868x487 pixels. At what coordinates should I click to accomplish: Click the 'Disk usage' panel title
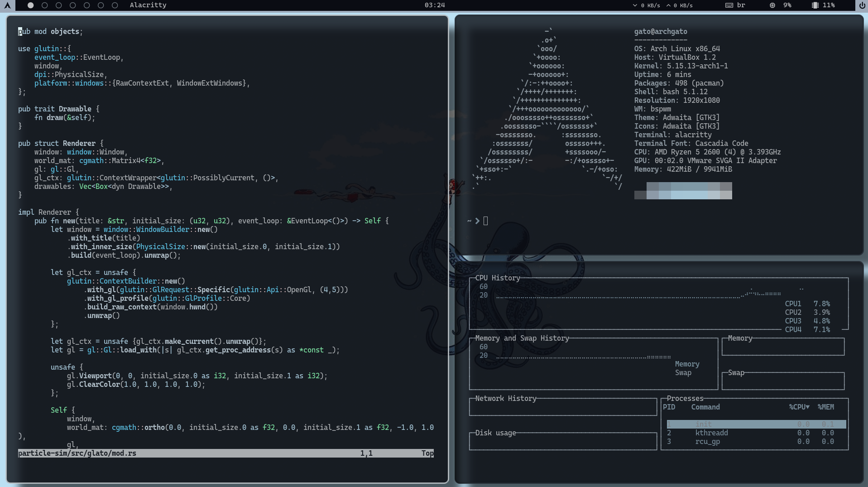click(495, 433)
